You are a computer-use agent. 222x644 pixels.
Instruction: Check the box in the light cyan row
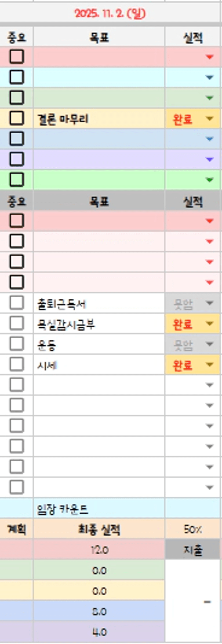tap(17, 77)
